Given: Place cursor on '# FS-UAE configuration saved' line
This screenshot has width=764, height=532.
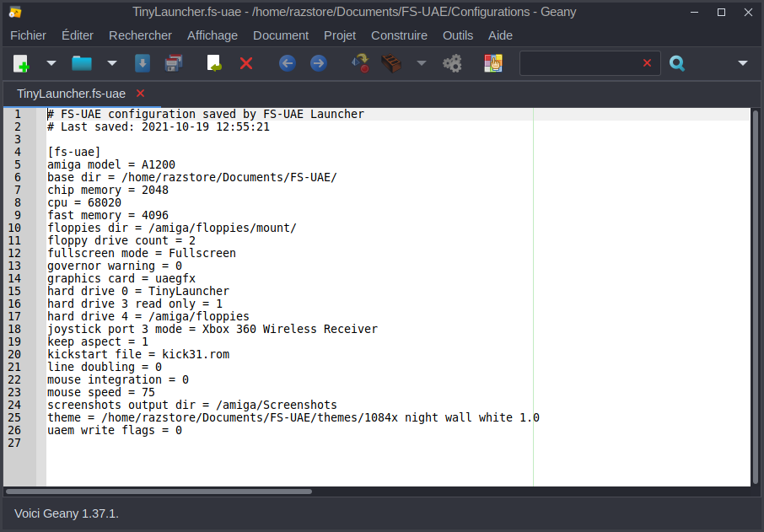Looking at the screenshot, I should 206,114.
